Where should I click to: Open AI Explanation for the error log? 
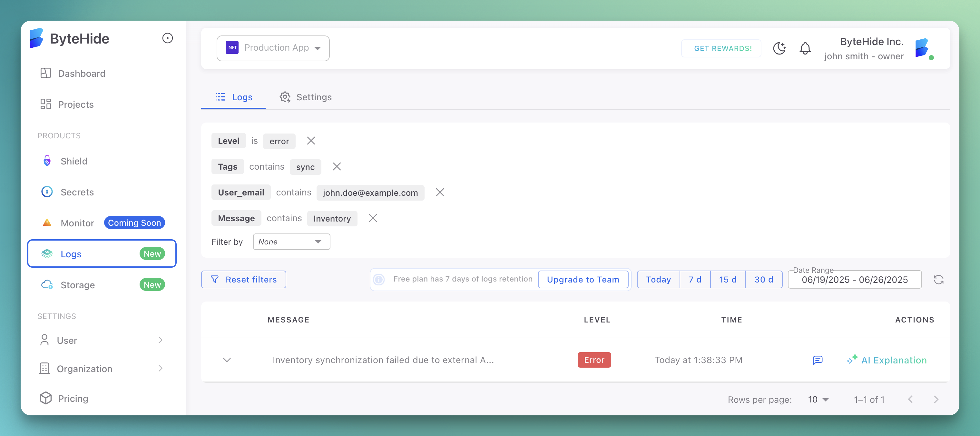click(887, 360)
